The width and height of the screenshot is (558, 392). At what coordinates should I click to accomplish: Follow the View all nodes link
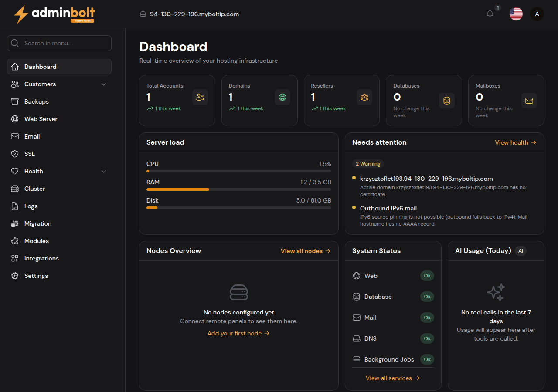pyautogui.click(x=306, y=251)
